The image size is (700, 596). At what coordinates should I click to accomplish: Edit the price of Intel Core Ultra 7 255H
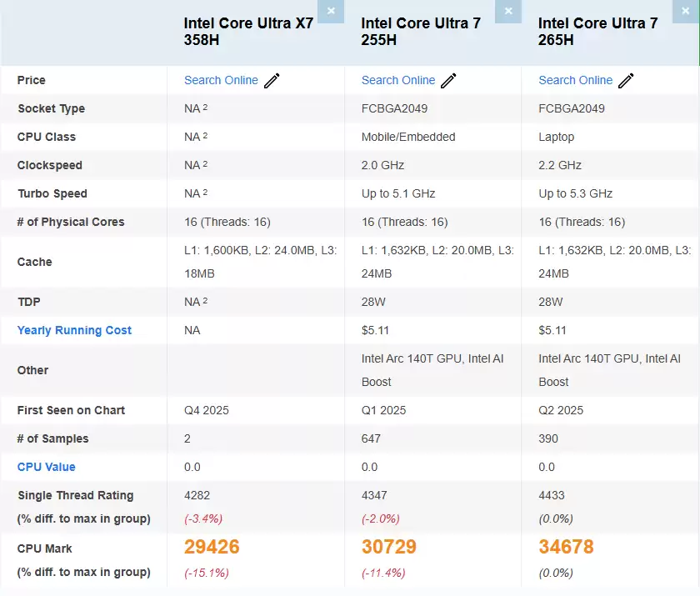tap(448, 80)
